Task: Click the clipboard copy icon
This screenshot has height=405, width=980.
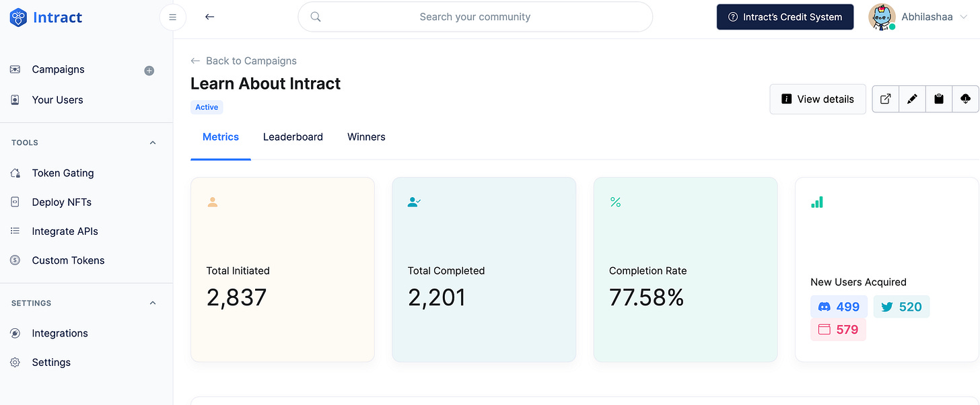Action: tap(939, 99)
